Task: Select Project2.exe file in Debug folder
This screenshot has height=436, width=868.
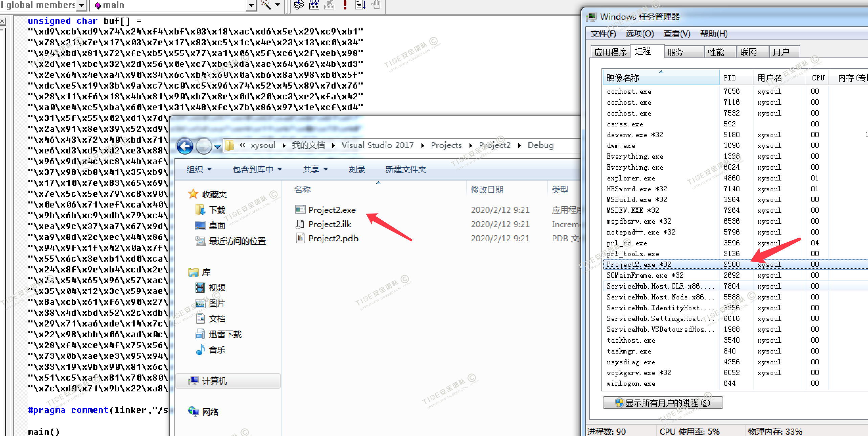Action: (332, 210)
